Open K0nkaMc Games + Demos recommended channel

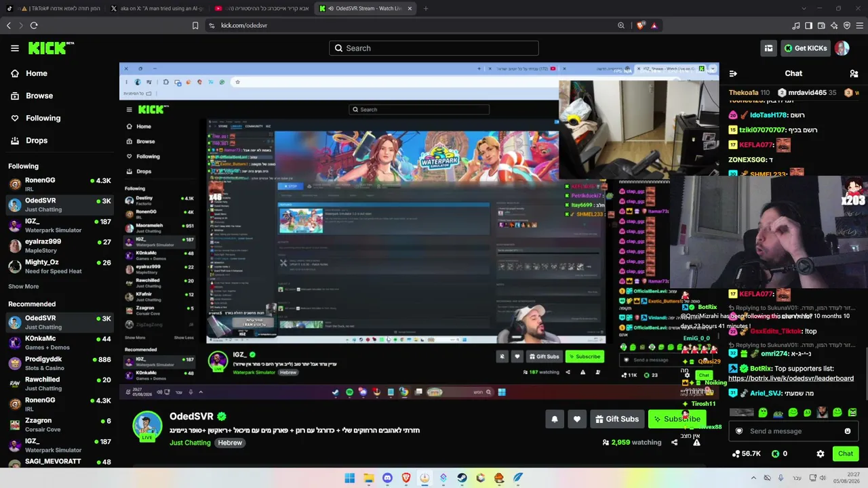click(60, 343)
